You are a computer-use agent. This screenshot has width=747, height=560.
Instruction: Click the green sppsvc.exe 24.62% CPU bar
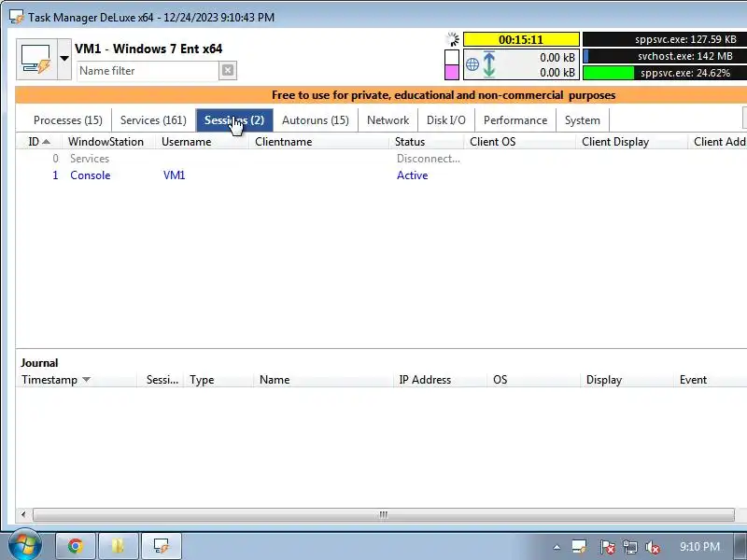[665, 73]
